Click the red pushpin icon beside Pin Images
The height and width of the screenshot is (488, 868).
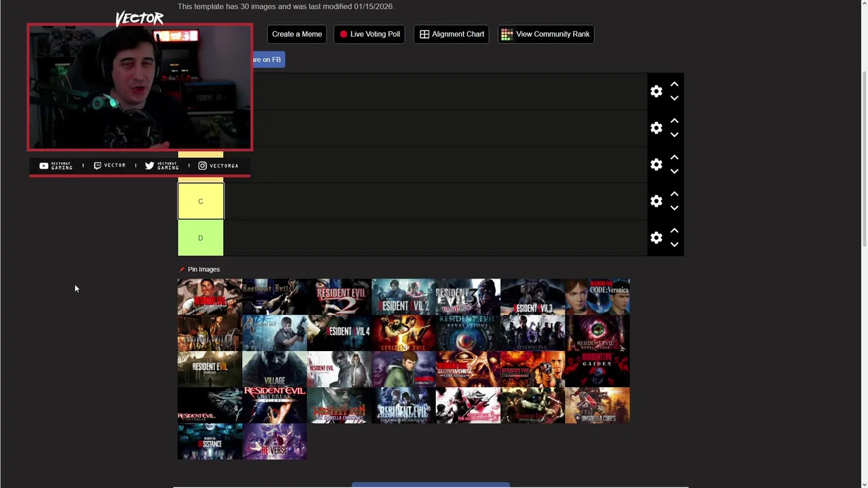click(x=182, y=270)
